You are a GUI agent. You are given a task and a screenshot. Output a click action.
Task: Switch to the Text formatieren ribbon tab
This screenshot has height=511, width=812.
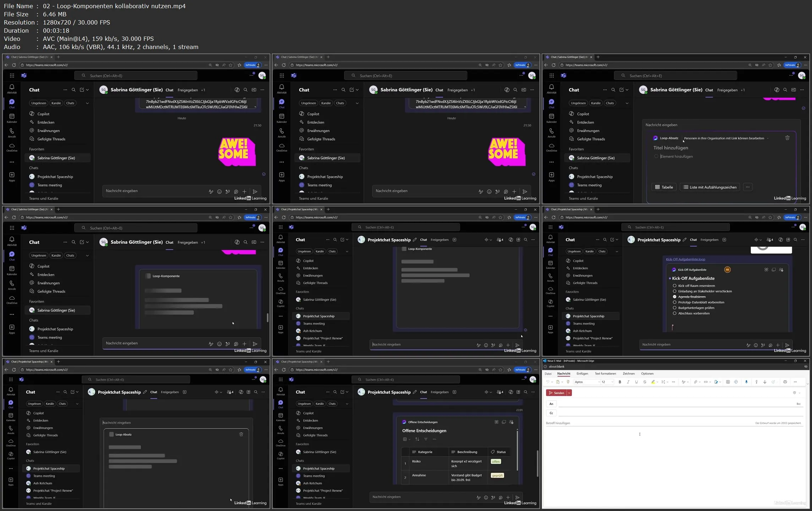(x=605, y=374)
